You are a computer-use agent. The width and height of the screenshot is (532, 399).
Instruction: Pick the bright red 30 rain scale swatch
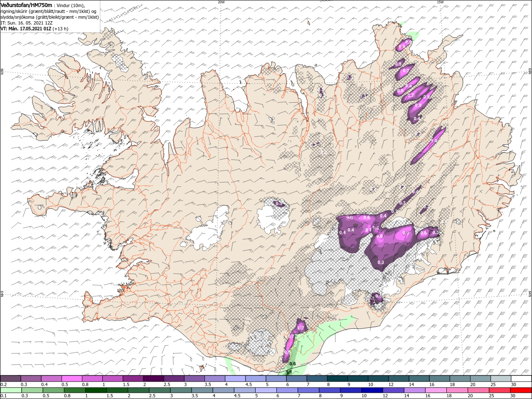coord(521,390)
